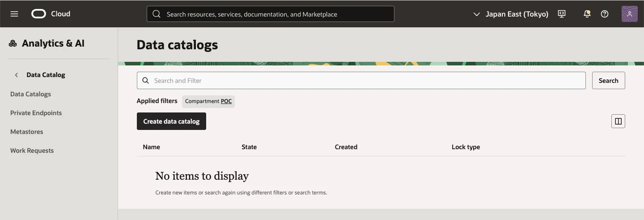Open Work Requests in the sidebar

(32, 151)
